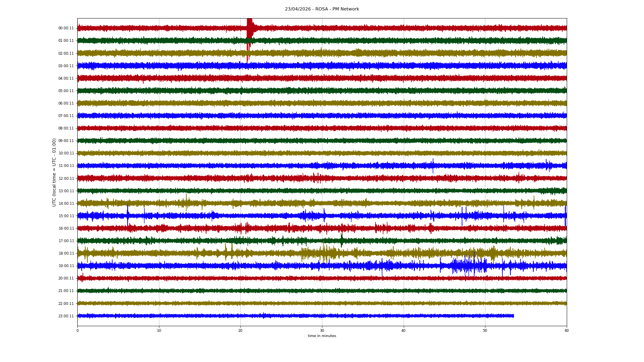Select the 15:00:11 trace label
This screenshot has height=362, width=644.
66,216
